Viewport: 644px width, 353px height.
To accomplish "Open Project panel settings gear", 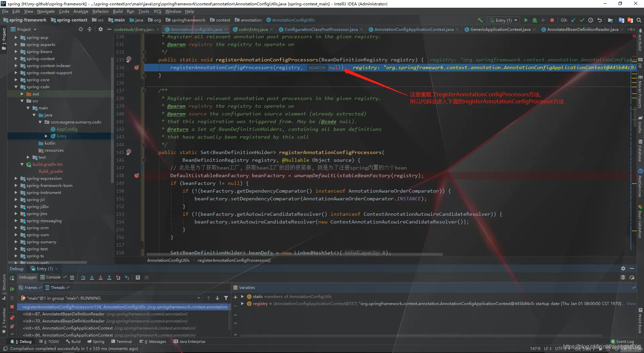I will (x=101, y=30).
